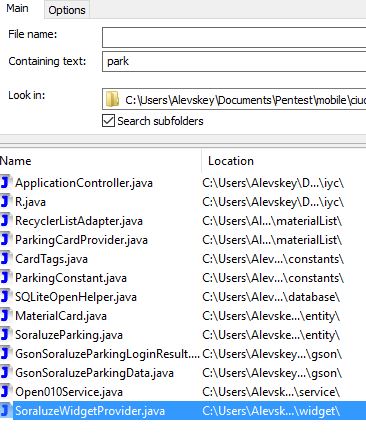366x445 pixels.
Task: Click the Java icon beside GsonSoraluzeParkingData.java
Action: coord(6,373)
